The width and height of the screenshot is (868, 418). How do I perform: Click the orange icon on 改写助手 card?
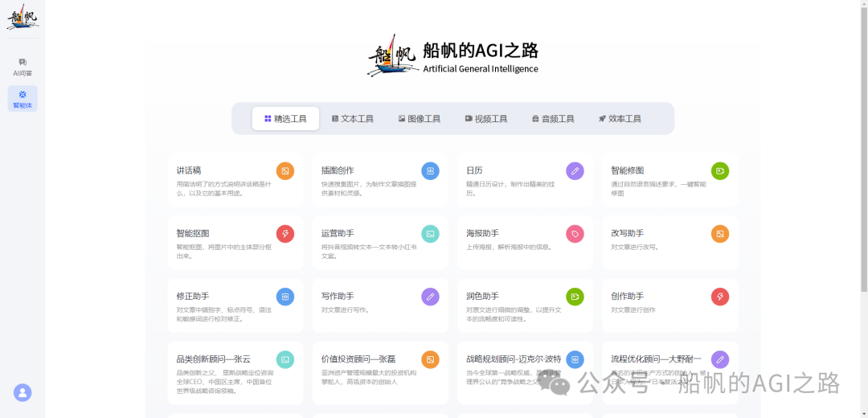click(x=720, y=234)
